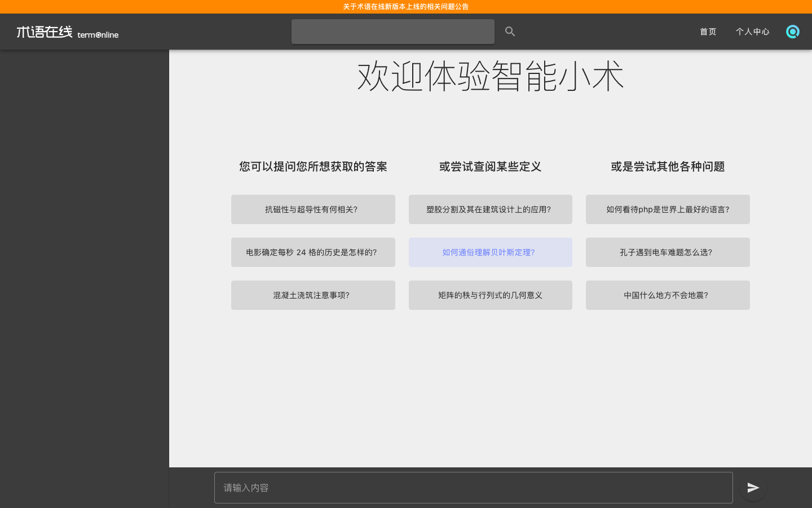Select 如何看待php是世界上最好的语言?

click(x=668, y=209)
